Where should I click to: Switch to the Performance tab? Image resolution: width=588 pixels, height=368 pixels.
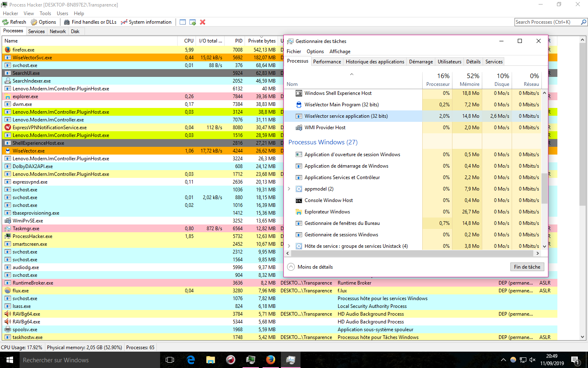pyautogui.click(x=327, y=62)
